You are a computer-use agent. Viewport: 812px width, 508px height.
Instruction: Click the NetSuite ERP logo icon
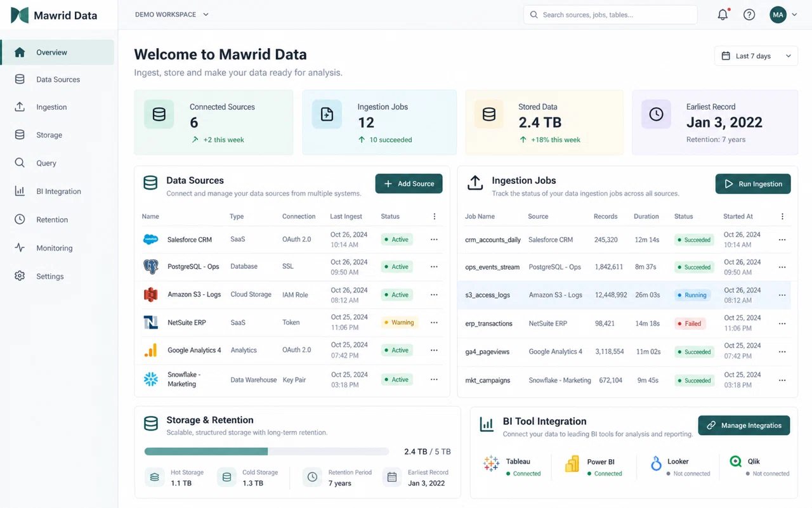click(150, 322)
